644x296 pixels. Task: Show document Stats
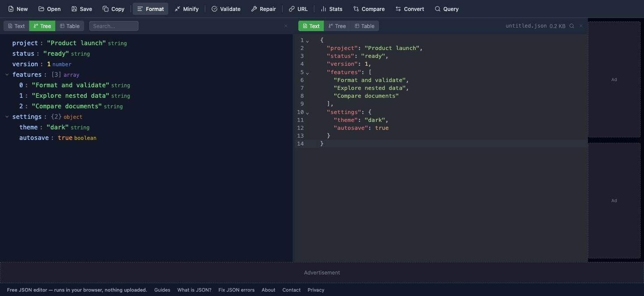[332, 9]
